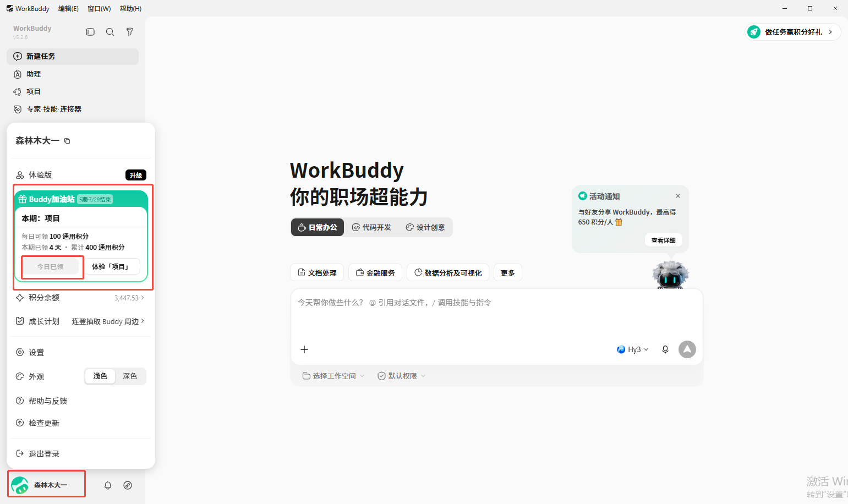Click the plus attachment icon in input box
The width and height of the screenshot is (848, 504).
pos(304,349)
